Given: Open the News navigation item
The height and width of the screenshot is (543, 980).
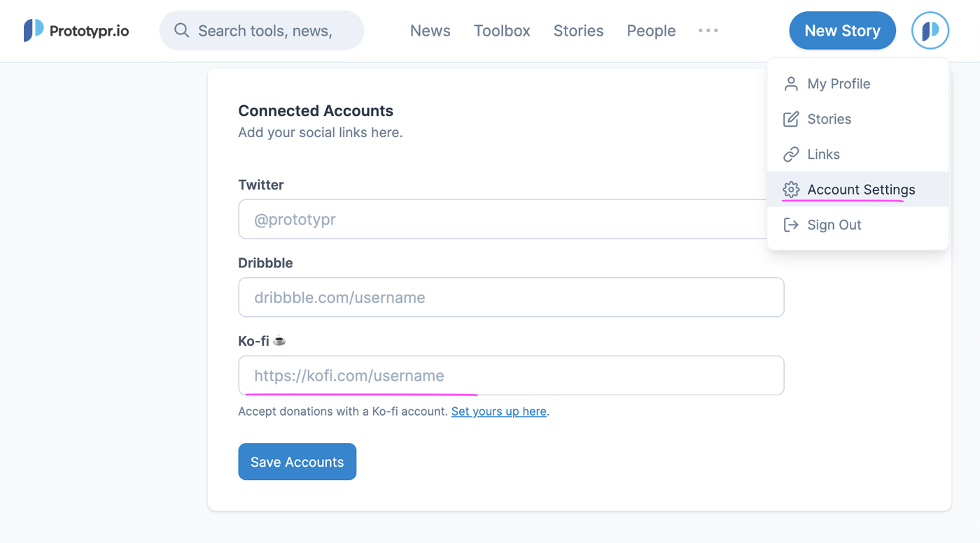Looking at the screenshot, I should click(430, 31).
